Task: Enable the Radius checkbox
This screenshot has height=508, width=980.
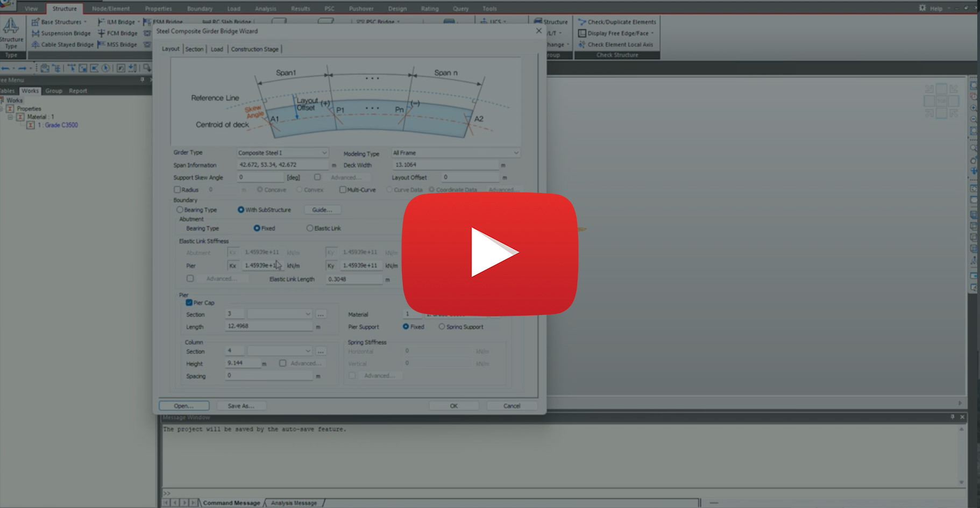Action: 177,190
